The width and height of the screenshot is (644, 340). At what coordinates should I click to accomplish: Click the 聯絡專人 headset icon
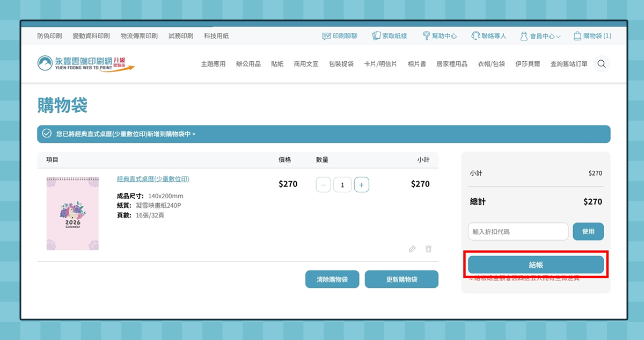pos(475,36)
